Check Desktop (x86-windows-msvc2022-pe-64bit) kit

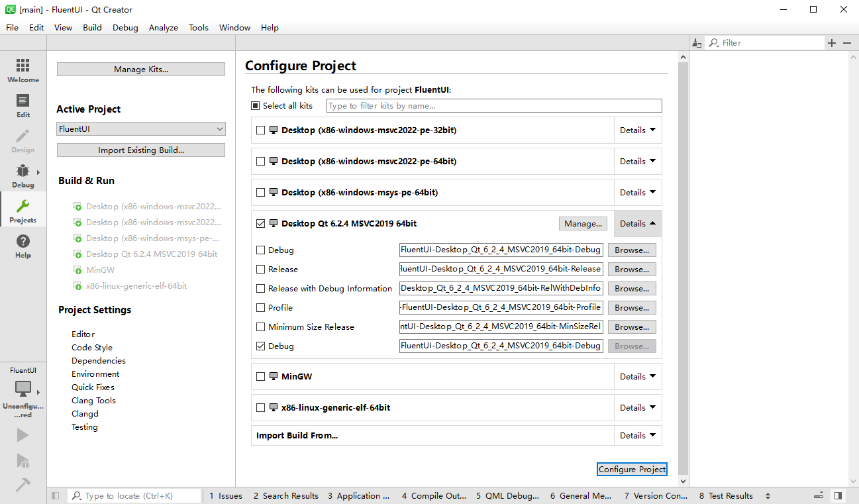[x=260, y=162]
